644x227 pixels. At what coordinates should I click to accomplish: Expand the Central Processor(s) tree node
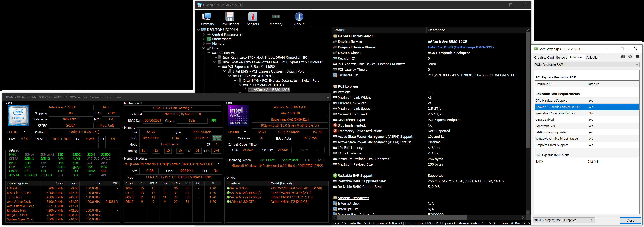[x=204, y=34]
